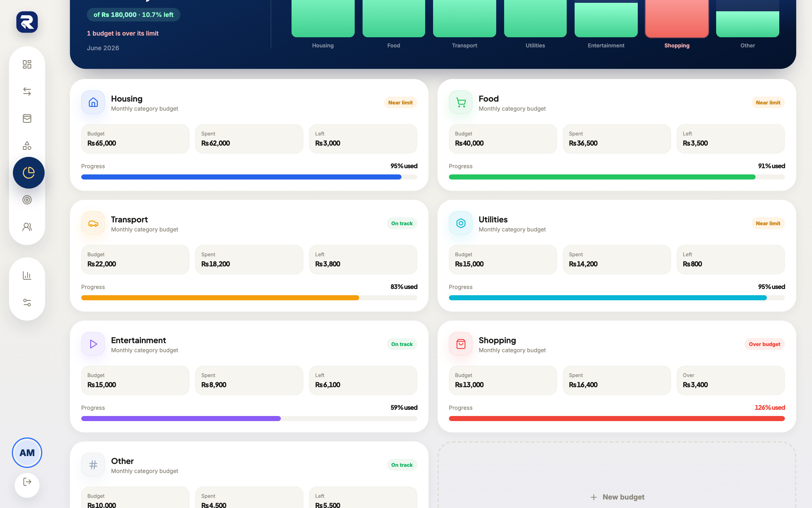Click the Housing home icon
Image resolution: width=812 pixels, height=508 pixels.
tap(93, 102)
